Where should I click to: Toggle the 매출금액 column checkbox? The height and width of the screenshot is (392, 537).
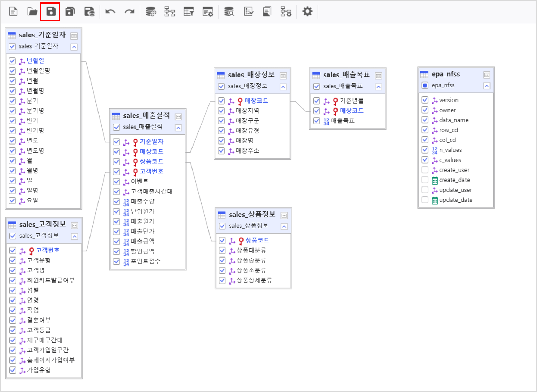tap(117, 242)
